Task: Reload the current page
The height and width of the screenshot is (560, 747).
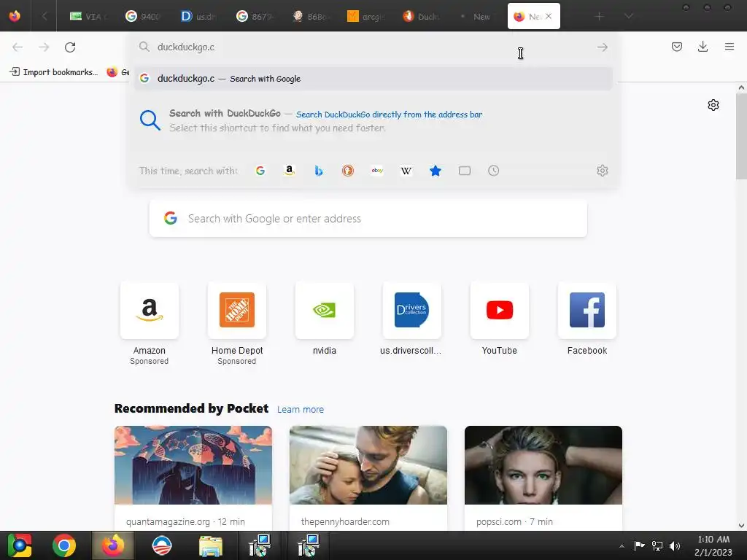Action: tap(70, 47)
